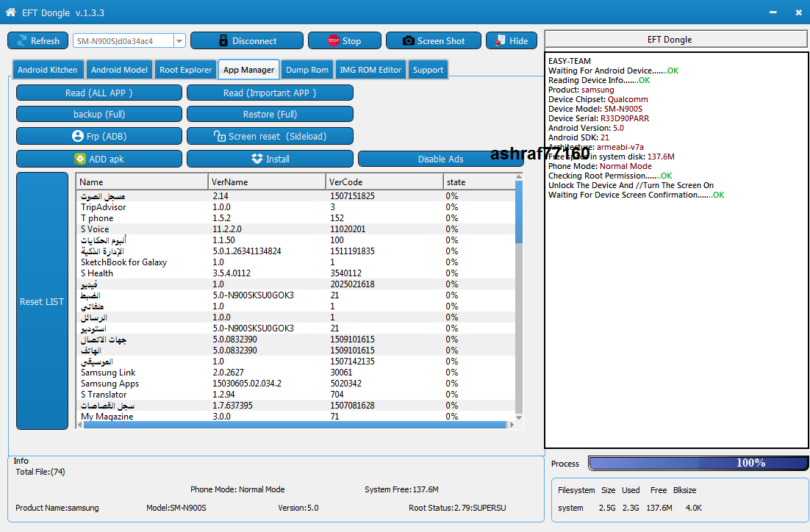The image size is (810, 532).
Task: Select the App Manager tab
Action: coord(248,70)
